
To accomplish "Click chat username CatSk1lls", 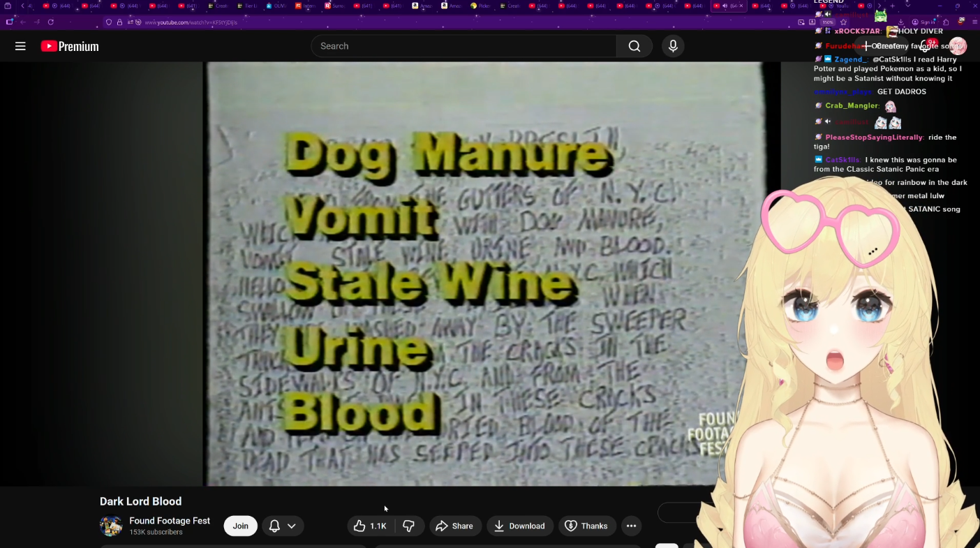I will pyautogui.click(x=842, y=160).
